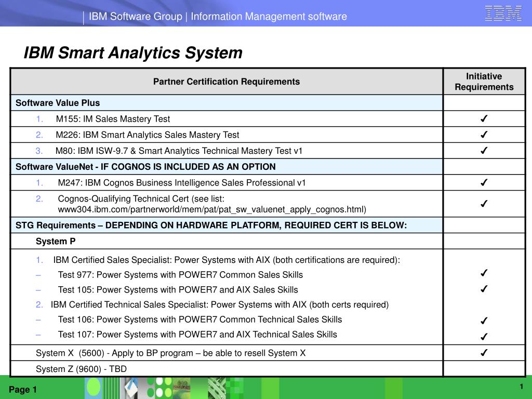The width and height of the screenshot is (532, 399).
Task: Select the 'IBM Smart Analytics System' title
Action: (133, 53)
